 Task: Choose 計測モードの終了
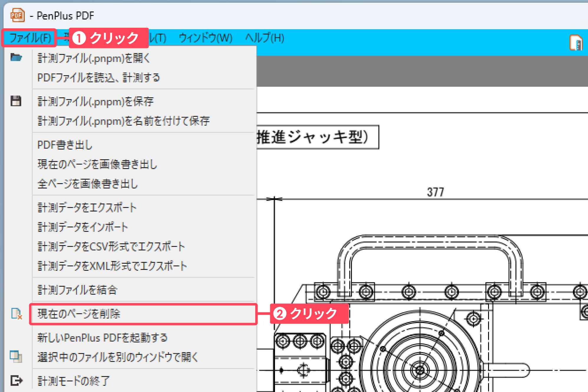[73, 381]
